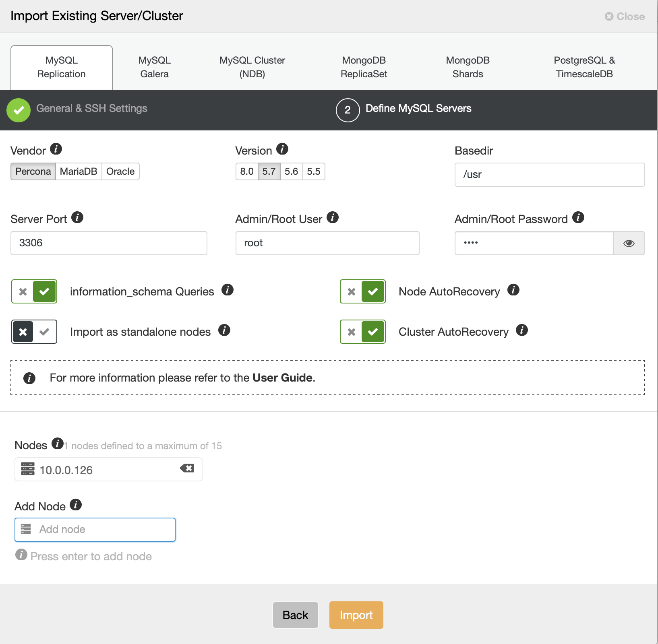Click the info icon beside User Guide note
658x644 pixels.
pyautogui.click(x=29, y=378)
